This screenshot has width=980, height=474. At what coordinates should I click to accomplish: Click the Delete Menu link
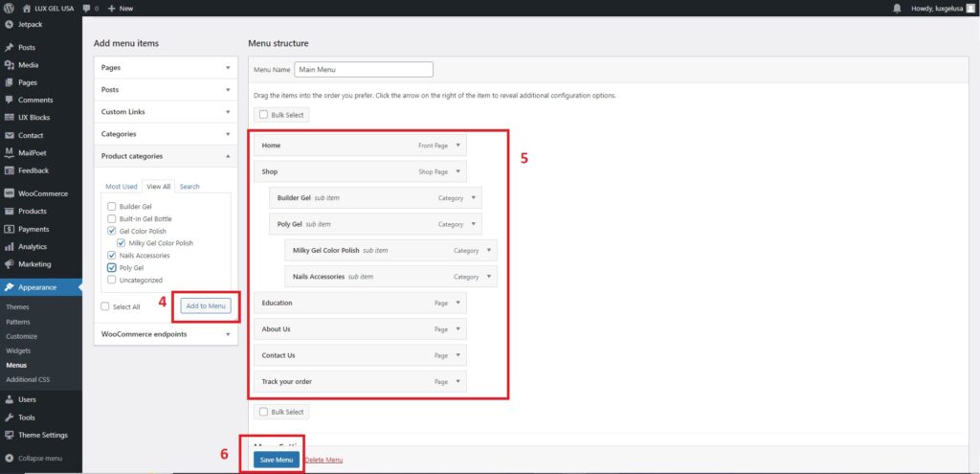[323, 460]
